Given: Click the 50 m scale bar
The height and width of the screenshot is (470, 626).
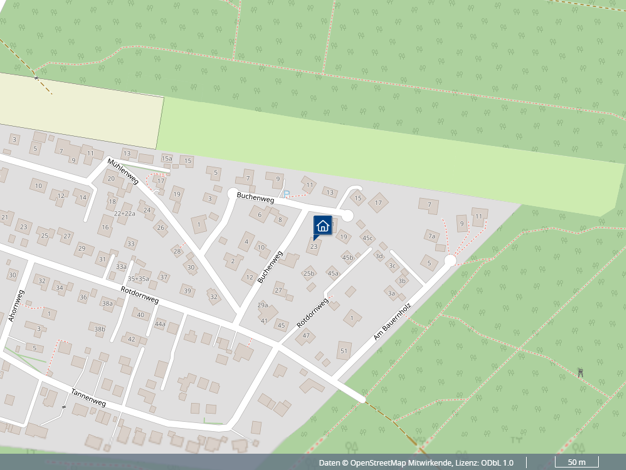Looking at the screenshot, I should [576, 463].
